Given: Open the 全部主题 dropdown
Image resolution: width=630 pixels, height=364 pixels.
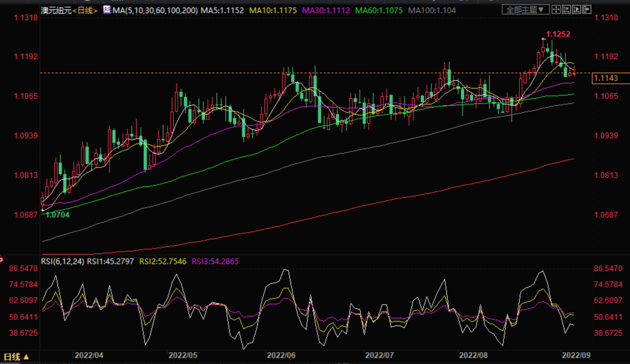Looking at the screenshot, I should coord(525,9).
